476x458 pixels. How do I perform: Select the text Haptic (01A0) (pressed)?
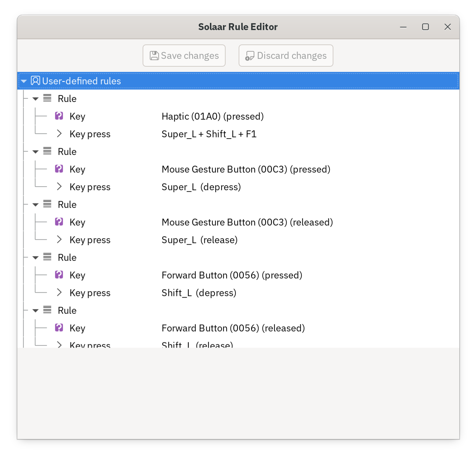point(213,116)
